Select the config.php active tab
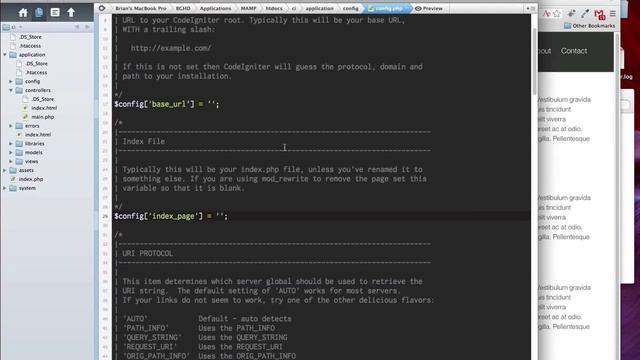 tap(386, 8)
